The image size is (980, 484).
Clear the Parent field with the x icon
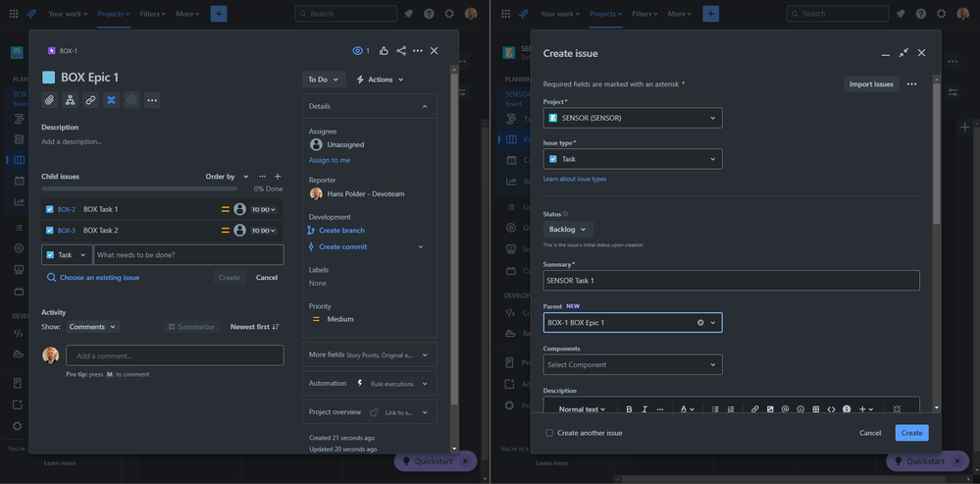(x=700, y=323)
